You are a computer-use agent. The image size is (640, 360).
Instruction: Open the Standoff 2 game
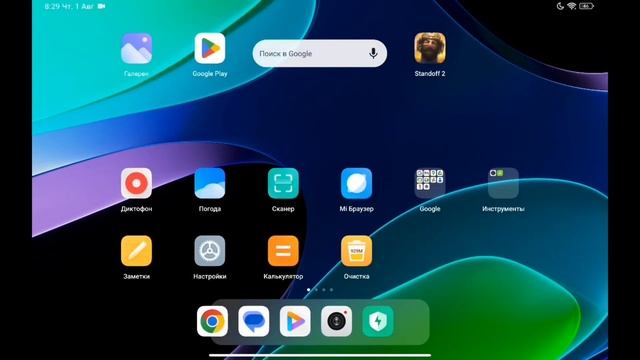(x=430, y=48)
